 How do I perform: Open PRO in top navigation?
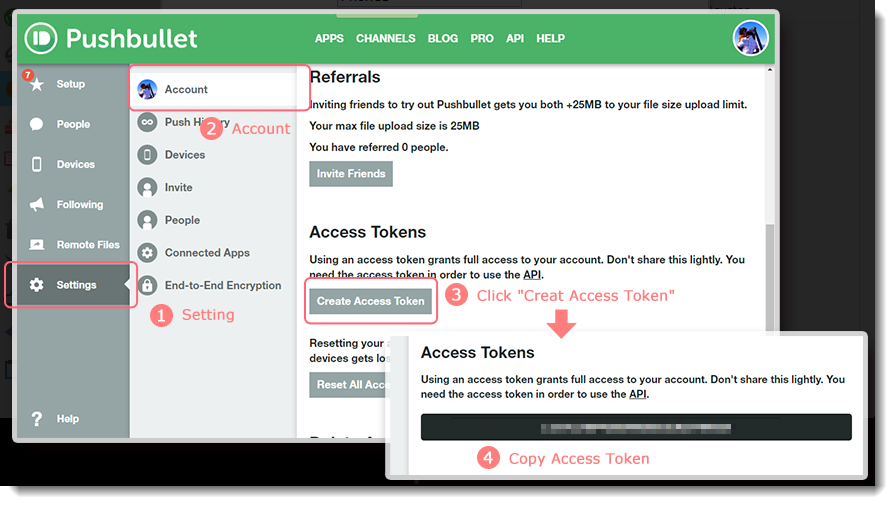pyautogui.click(x=482, y=38)
